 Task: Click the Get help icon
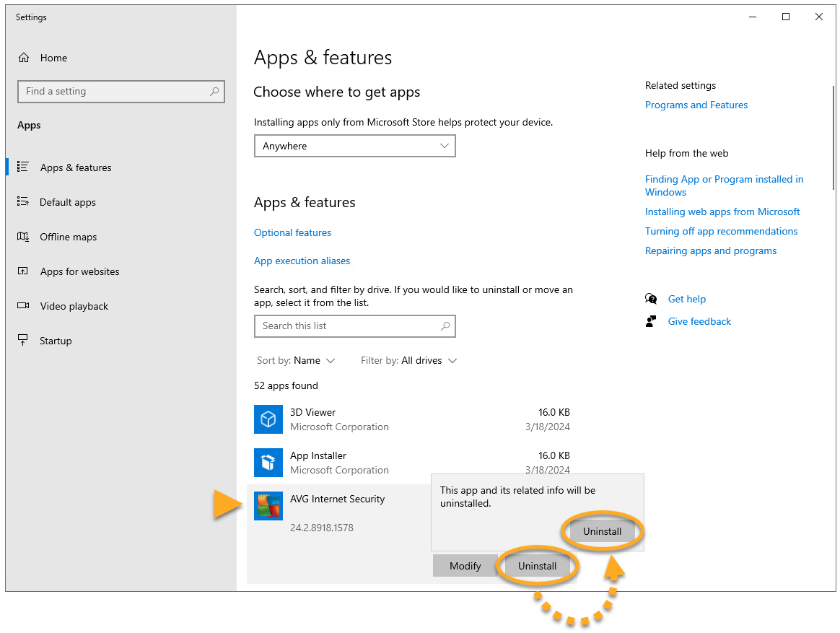pyautogui.click(x=652, y=299)
